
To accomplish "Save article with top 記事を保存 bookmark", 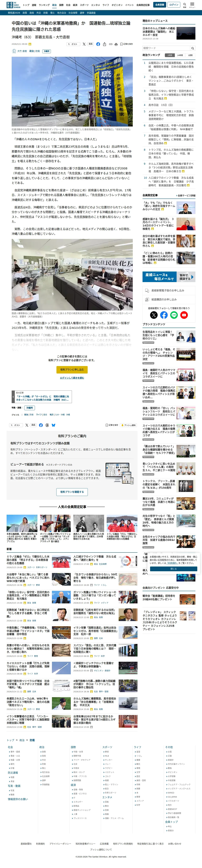I will click(x=126, y=44).
